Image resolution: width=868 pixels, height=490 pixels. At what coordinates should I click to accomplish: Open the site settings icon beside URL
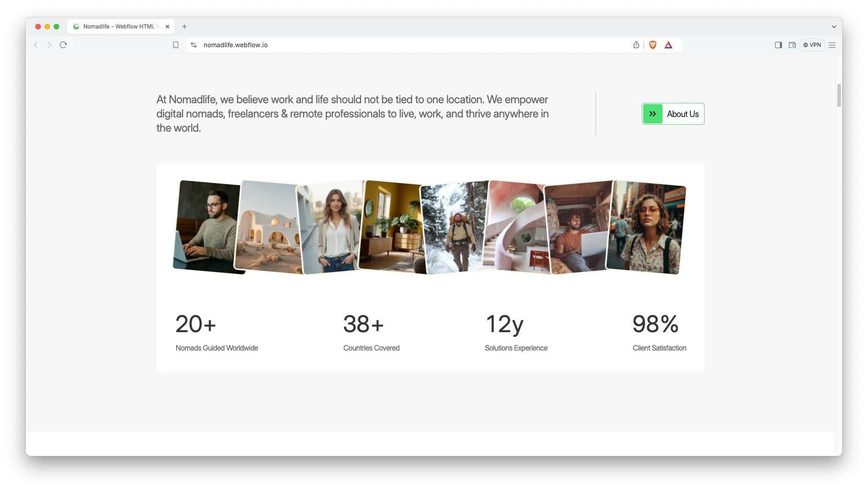point(194,45)
